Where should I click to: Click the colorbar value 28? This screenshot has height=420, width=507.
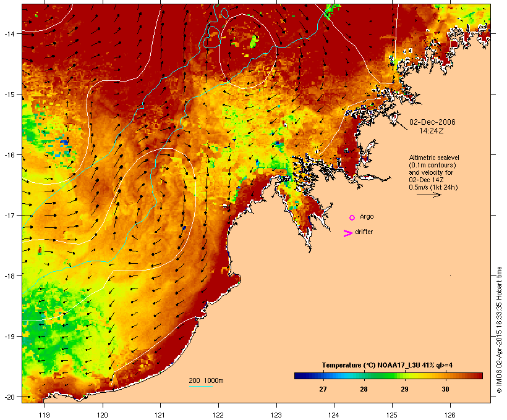coord(364,389)
